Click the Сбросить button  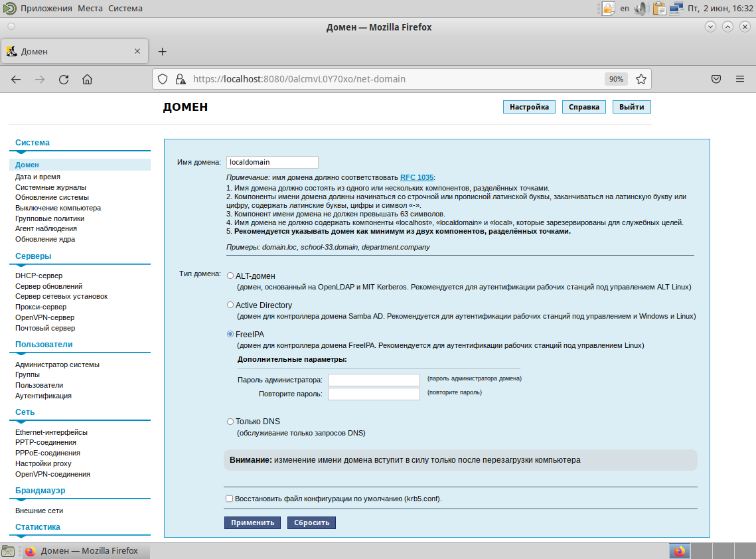click(311, 522)
